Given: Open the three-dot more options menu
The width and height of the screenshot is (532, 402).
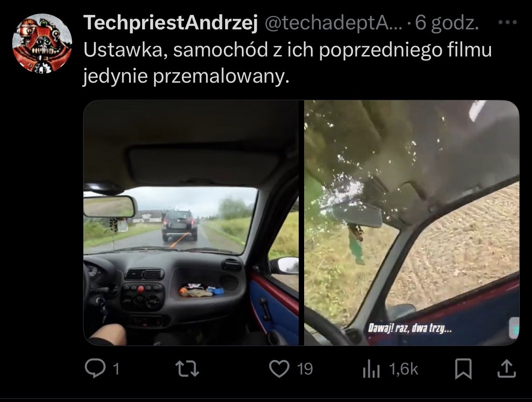Looking at the screenshot, I should pos(508,23).
